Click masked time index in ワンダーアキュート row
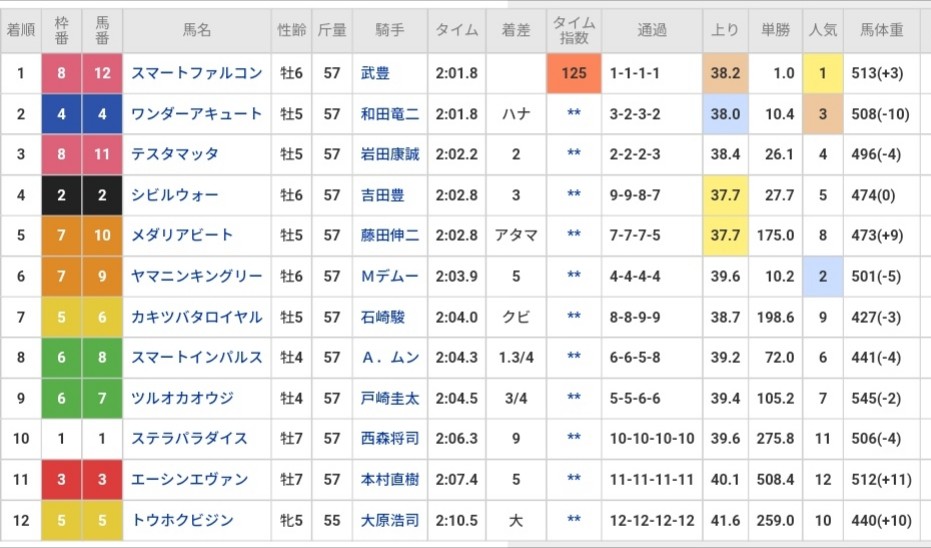 click(x=574, y=114)
